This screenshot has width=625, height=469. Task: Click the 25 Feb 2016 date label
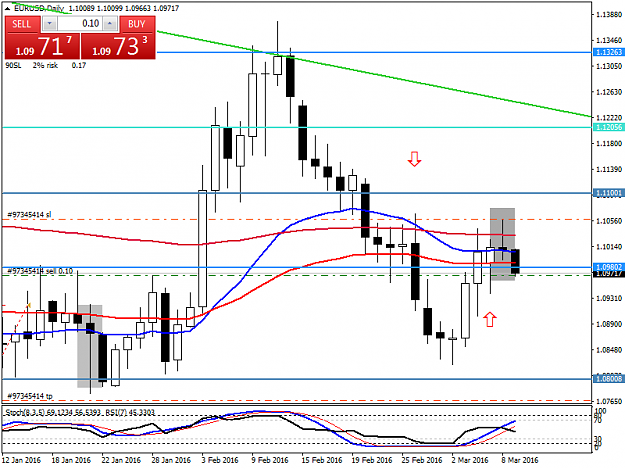click(x=422, y=460)
